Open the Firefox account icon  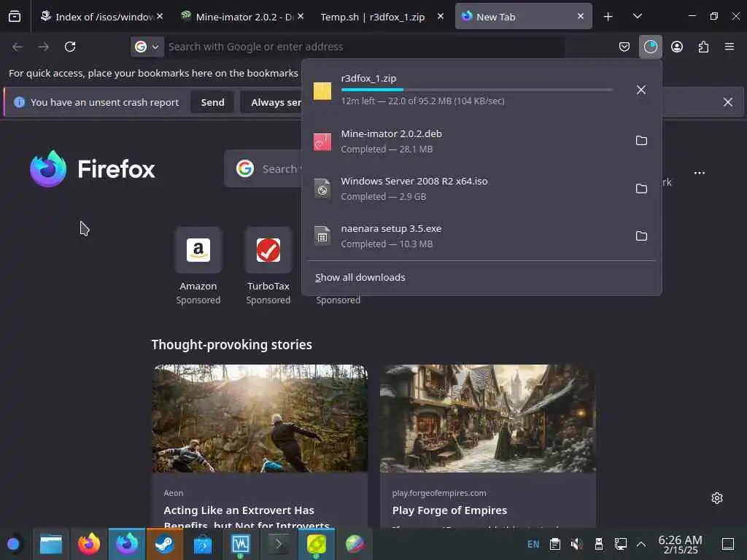(677, 47)
